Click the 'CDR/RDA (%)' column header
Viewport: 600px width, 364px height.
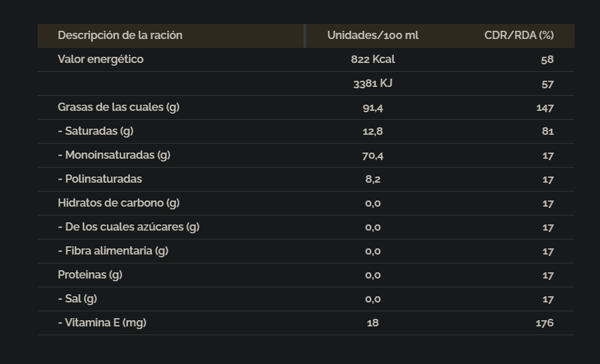[x=518, y=36]
